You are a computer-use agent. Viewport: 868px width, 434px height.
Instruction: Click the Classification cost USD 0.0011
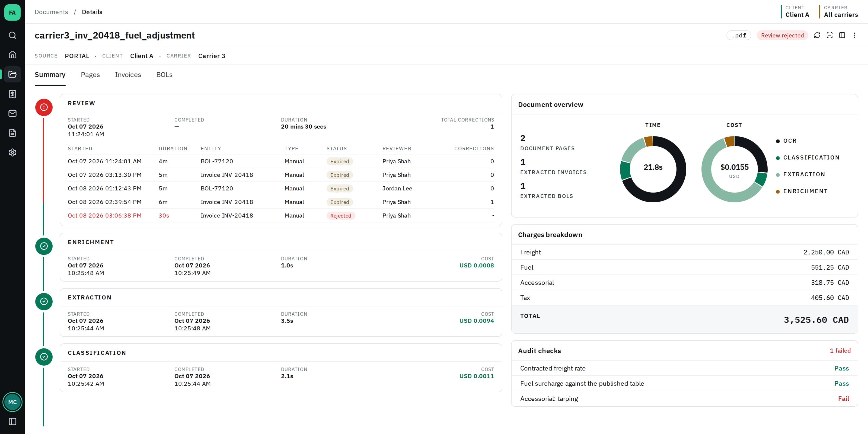pyautogui.click(x=477, y=376)
